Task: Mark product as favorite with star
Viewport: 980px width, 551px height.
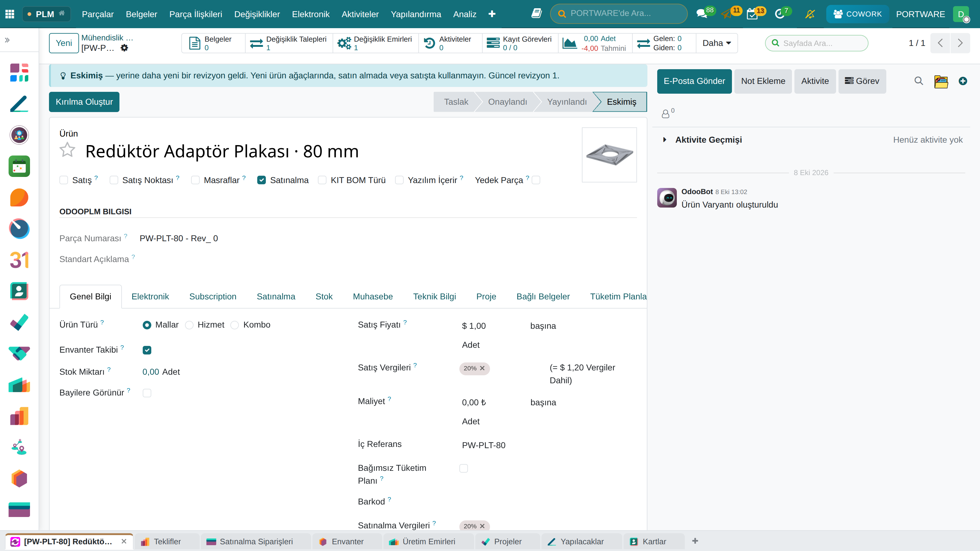Action: [67, 150]
